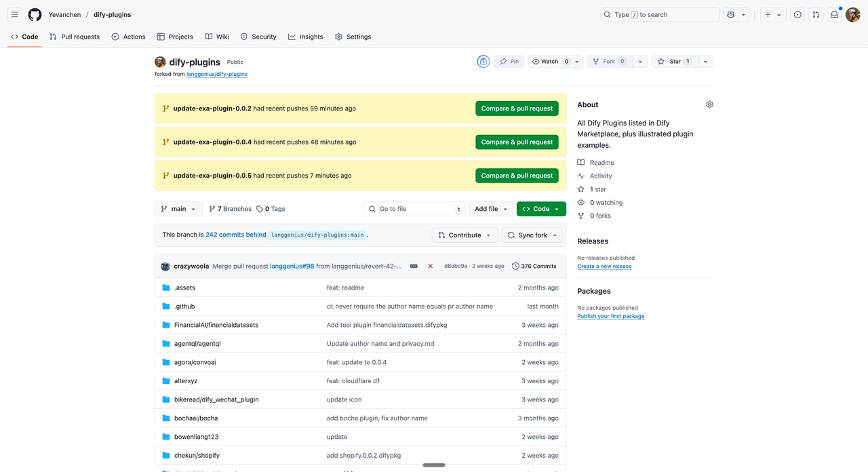Open the hamburger navigation menu
Image resolution: width=868 pixels, height=472 pixels.
click(x=15, y=14)
